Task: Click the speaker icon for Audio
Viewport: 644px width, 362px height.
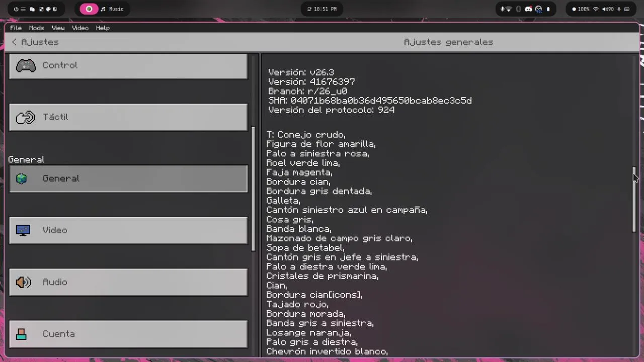Action: [x=23, y=282]
